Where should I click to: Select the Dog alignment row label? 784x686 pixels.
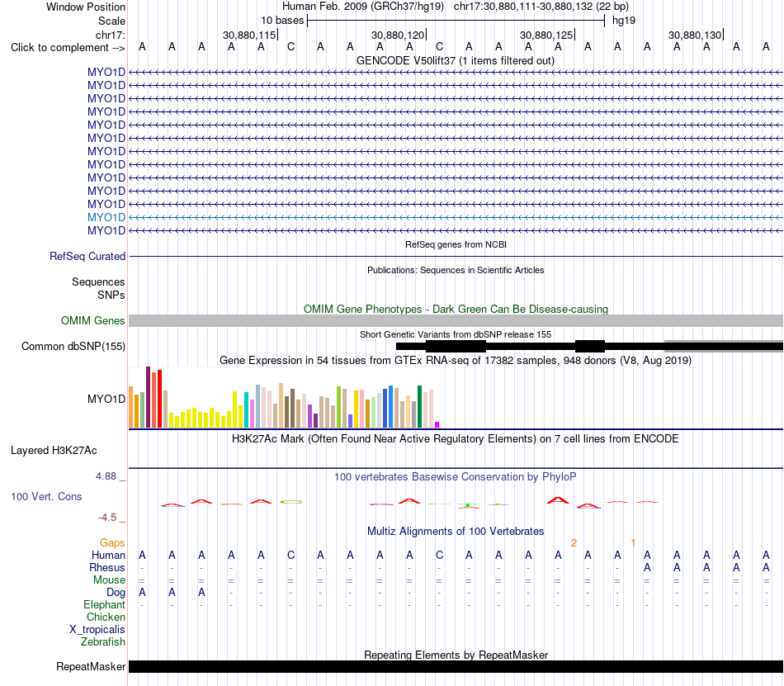(116, 592)
